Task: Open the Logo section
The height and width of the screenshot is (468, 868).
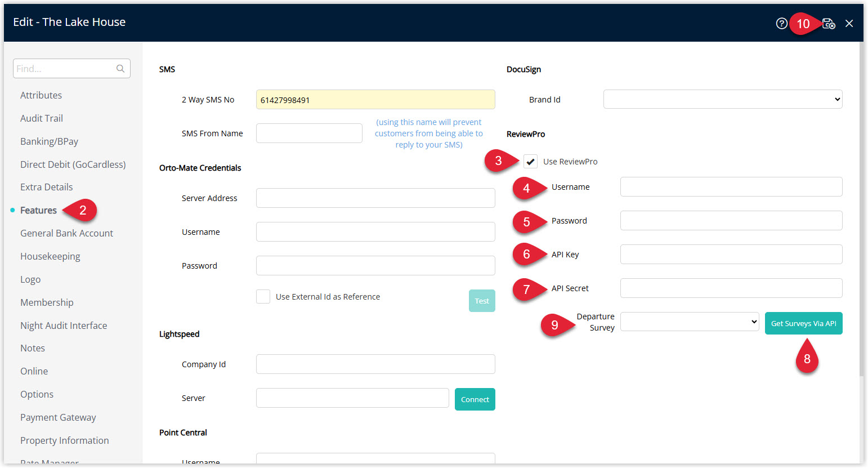Action: coord(30,279)
